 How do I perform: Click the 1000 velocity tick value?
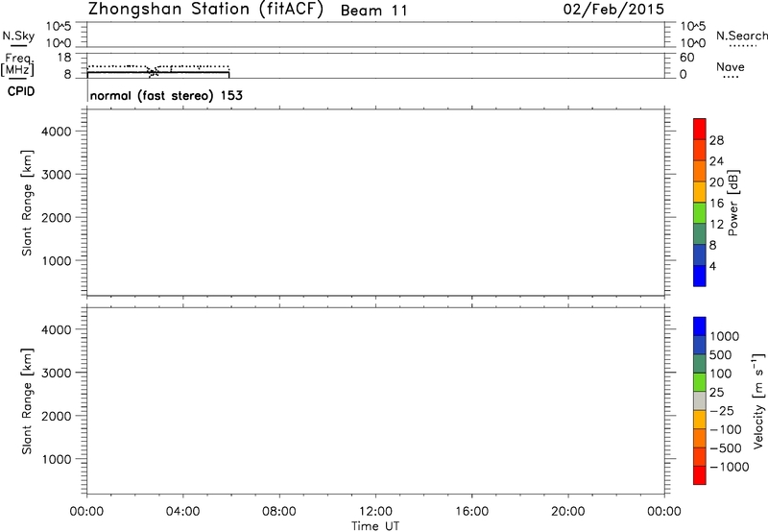point(725,336)
